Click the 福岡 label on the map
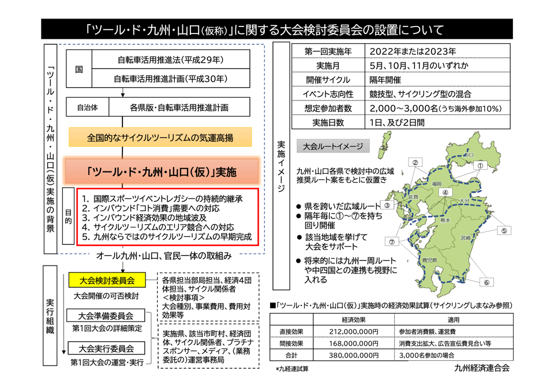Screen dimensions: 554x392 coord(437,184)
